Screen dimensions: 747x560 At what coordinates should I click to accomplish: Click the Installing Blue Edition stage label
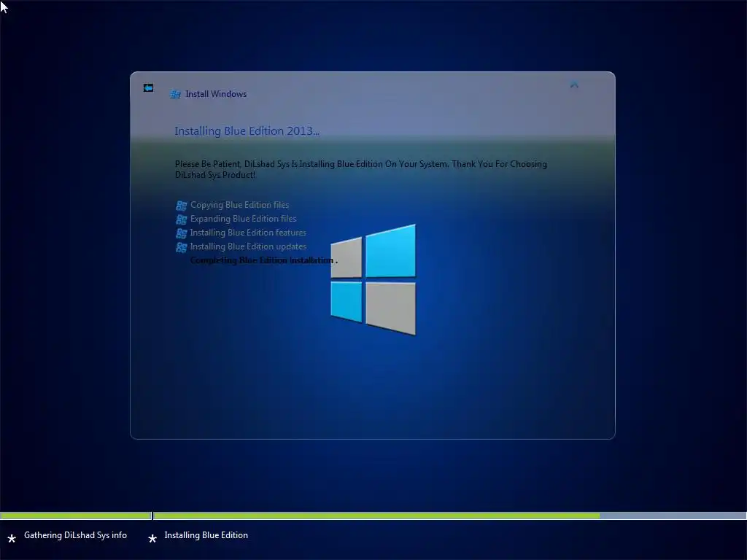click(206, 535)
